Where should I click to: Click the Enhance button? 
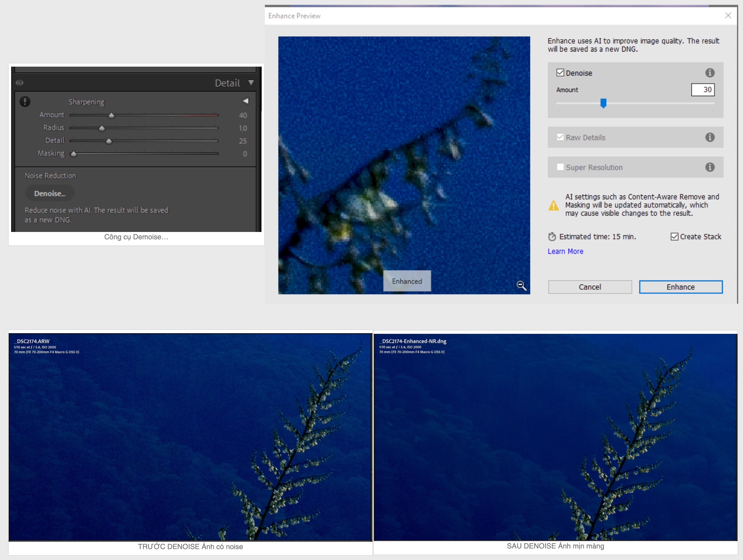(x=681, y=287)
